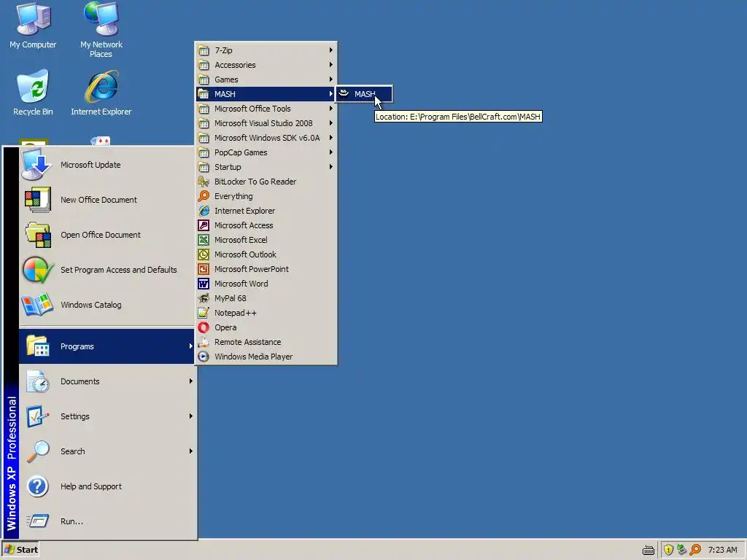
Task: Click the on-screen keyboard taskbar icon
Action: click(x=649, y=551)
